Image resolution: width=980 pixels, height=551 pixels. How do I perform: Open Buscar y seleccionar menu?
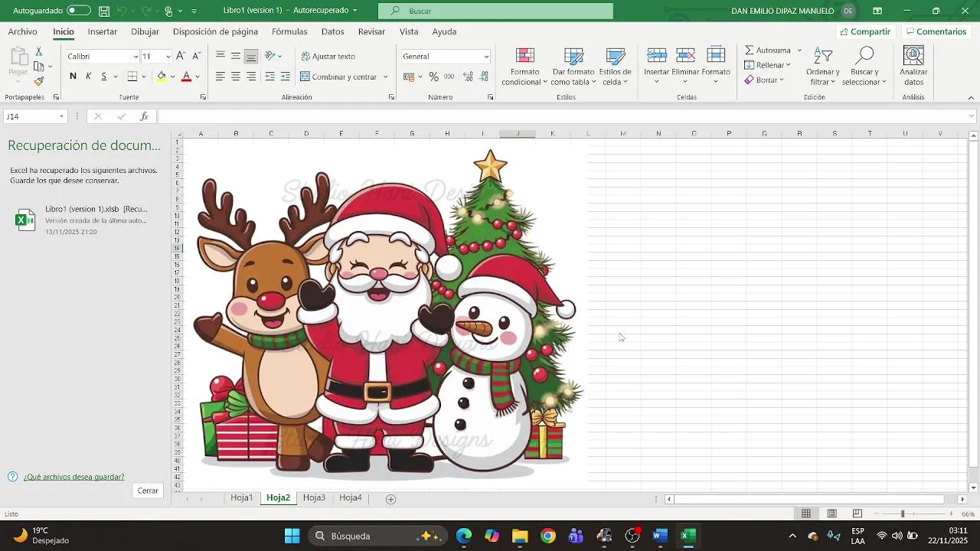(864, 67)
